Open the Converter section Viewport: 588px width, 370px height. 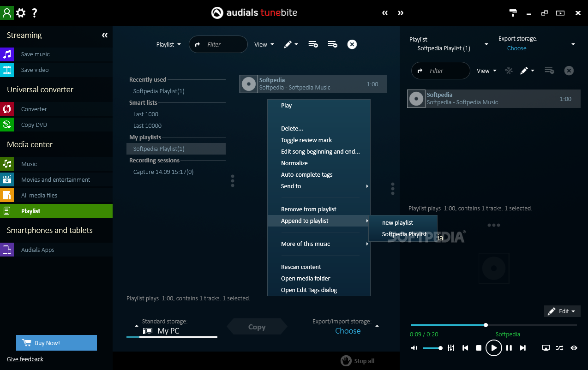(56, 109)
